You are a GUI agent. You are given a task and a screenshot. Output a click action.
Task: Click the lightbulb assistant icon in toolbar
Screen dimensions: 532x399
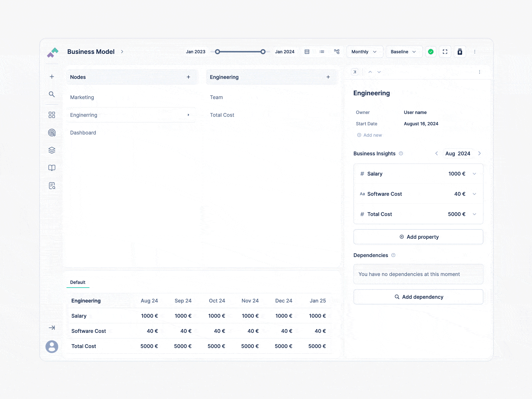[x=460, y=52]
